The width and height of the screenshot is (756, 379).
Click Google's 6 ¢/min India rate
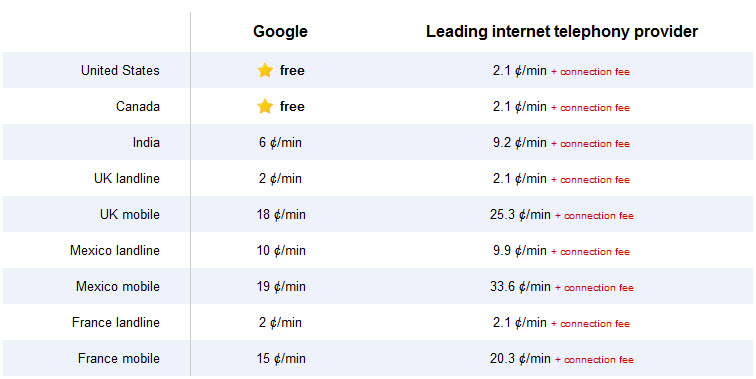280,143
